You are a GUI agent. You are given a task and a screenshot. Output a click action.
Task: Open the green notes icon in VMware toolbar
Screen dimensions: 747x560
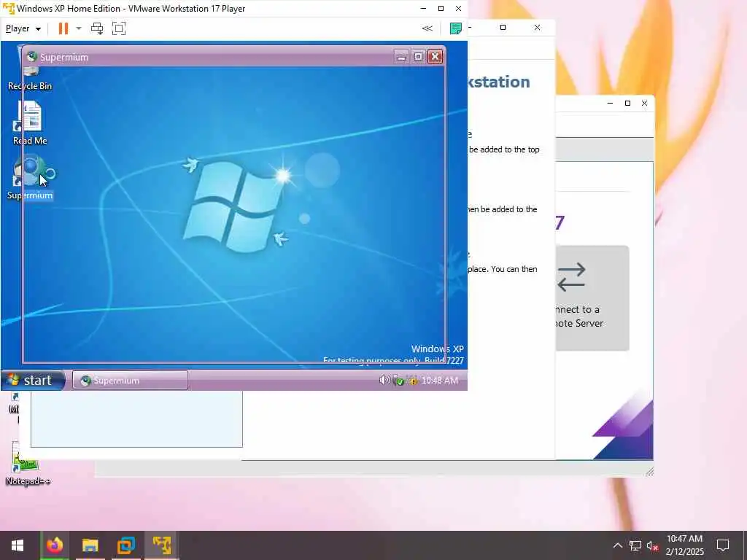(455, 28)
